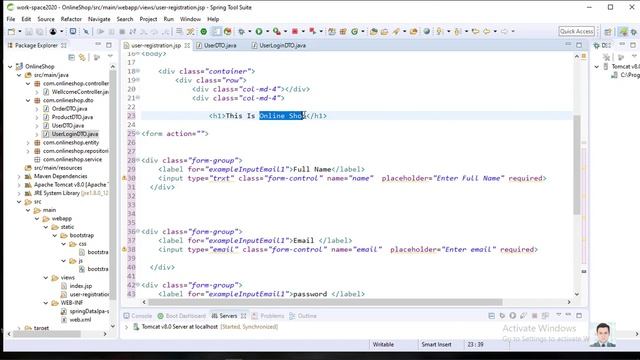Click the Smart Insert status bar entry

coord(436,344)
